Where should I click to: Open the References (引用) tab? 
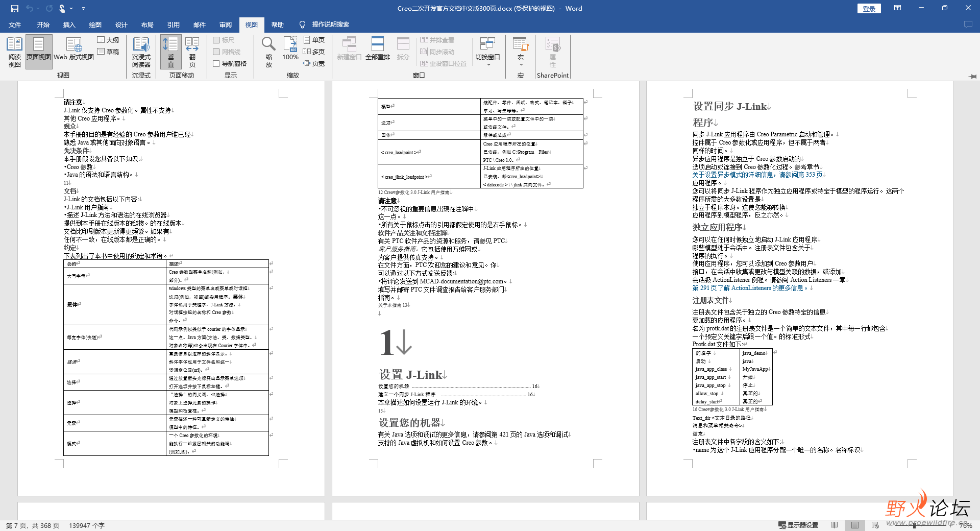pyautogui.click(x=173, y=25)
